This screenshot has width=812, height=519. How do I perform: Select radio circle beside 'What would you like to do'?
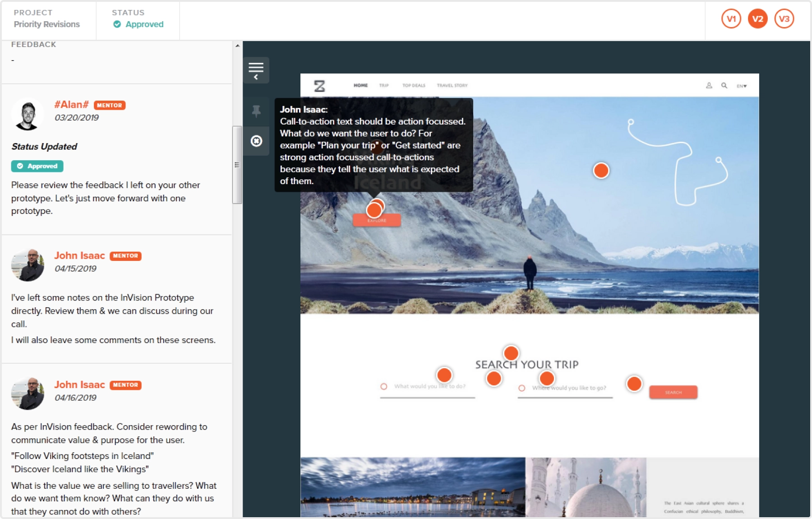tap(384, 386)
